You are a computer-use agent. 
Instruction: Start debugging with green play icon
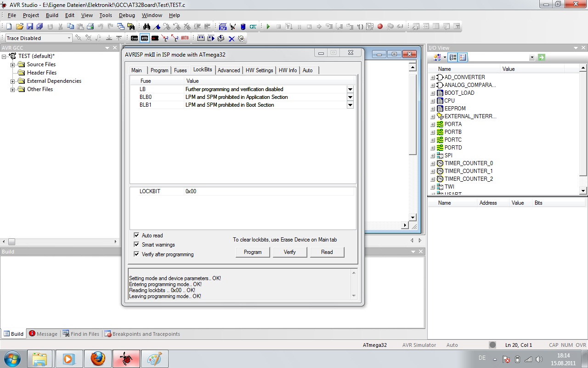(x=268, y=27)
